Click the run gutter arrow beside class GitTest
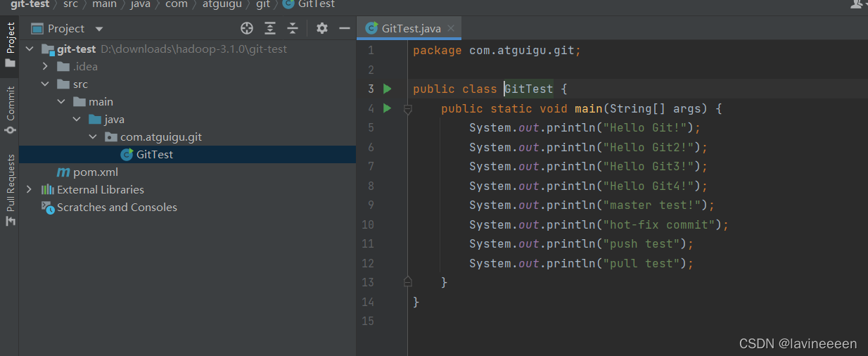 (x=387, y=89)
